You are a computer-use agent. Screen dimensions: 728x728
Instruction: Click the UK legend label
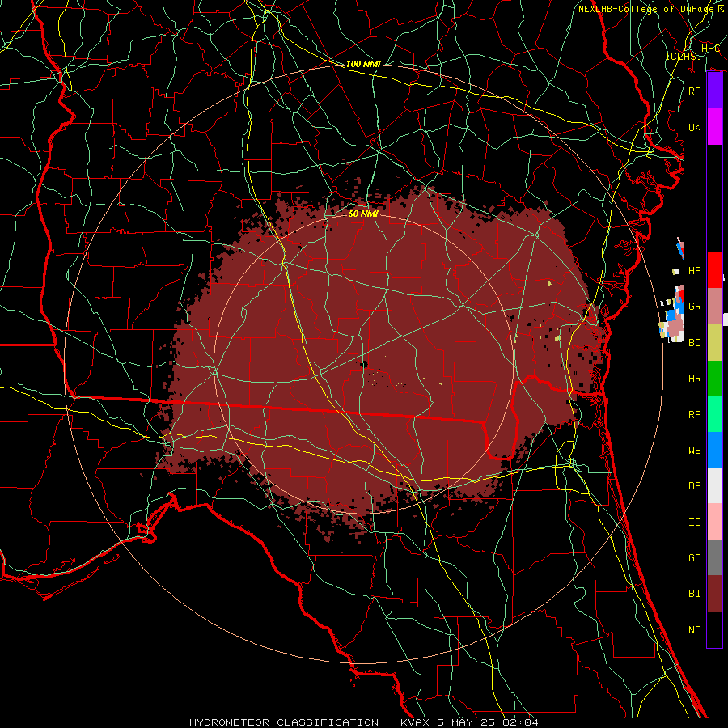pyautogui.click(x=694, y=127)
